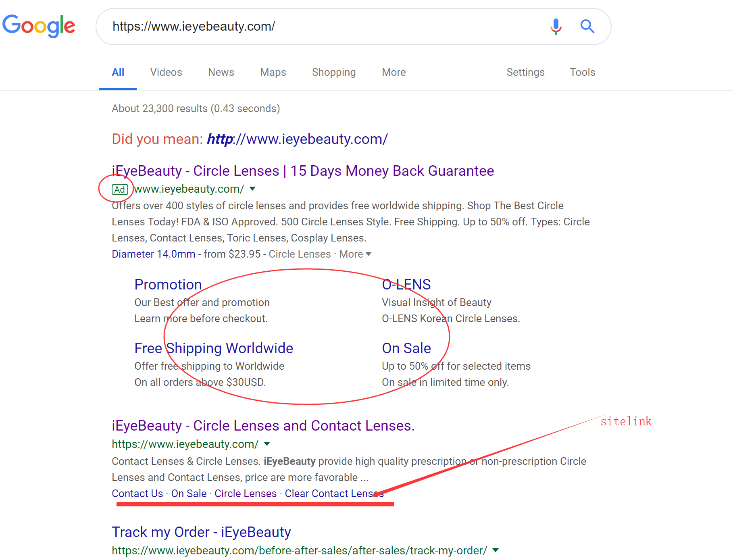Open the search Tools option

point(582,72)
